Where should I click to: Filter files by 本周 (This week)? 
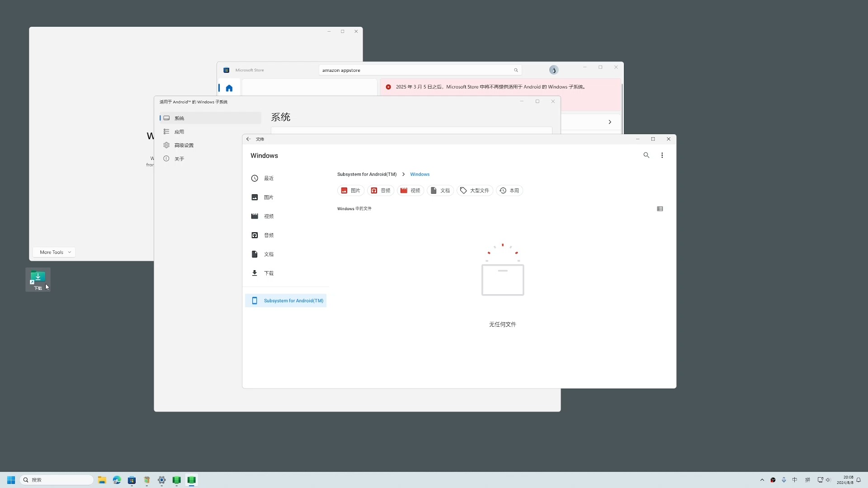pos(509,190)
